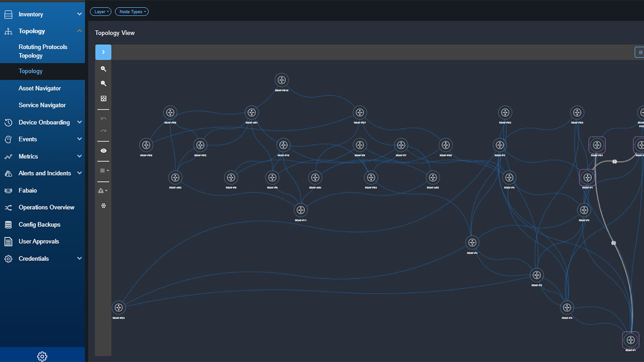644x362 pixels.
Task: Click the zoom out magnifier tool
Action: coord(103,83)
